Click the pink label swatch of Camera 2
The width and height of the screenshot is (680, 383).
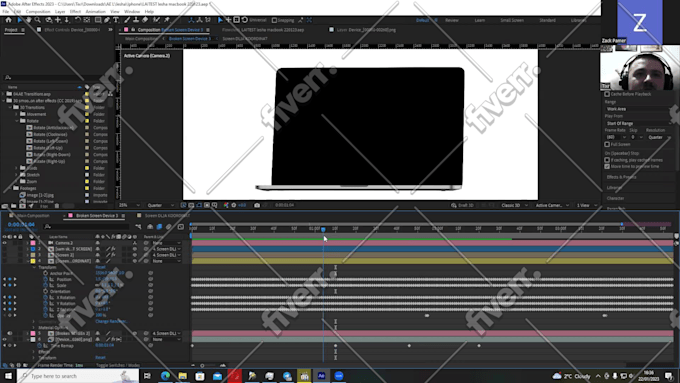coord(33,243)
